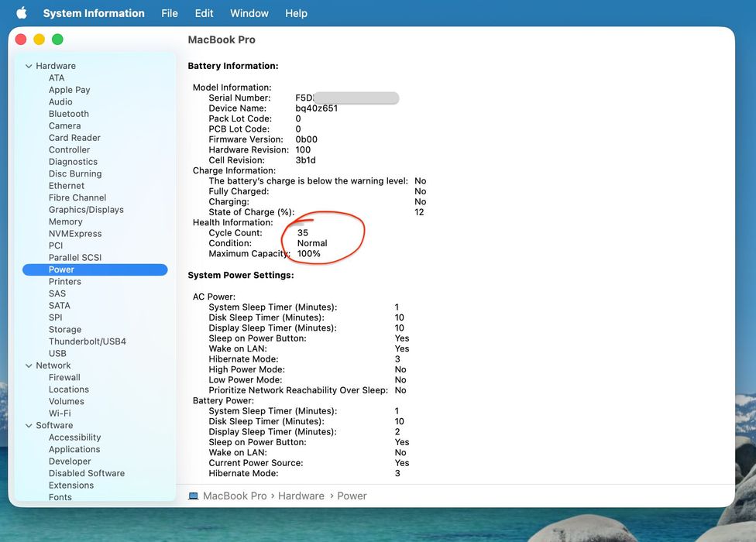Select Developer under Software
This screenshot has height=542, width=756.
70,461
